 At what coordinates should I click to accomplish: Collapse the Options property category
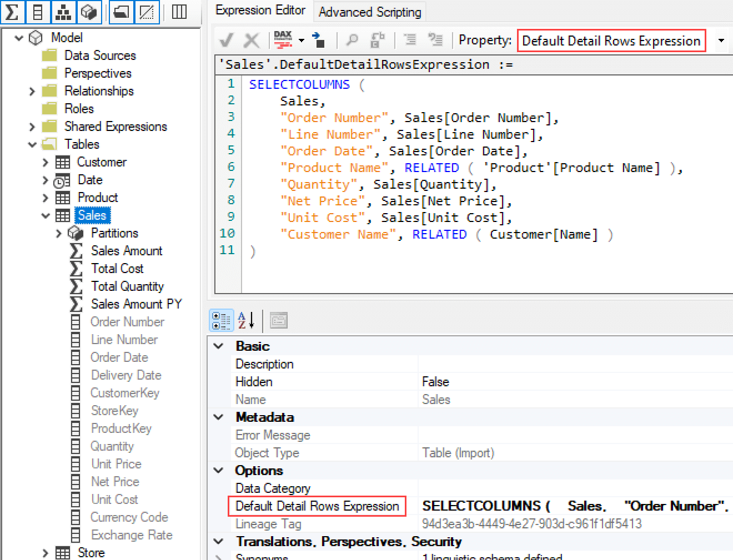pos(219,470)
